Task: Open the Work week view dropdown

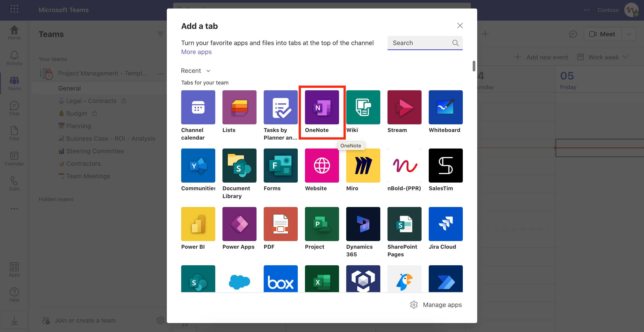Action: 603,57
